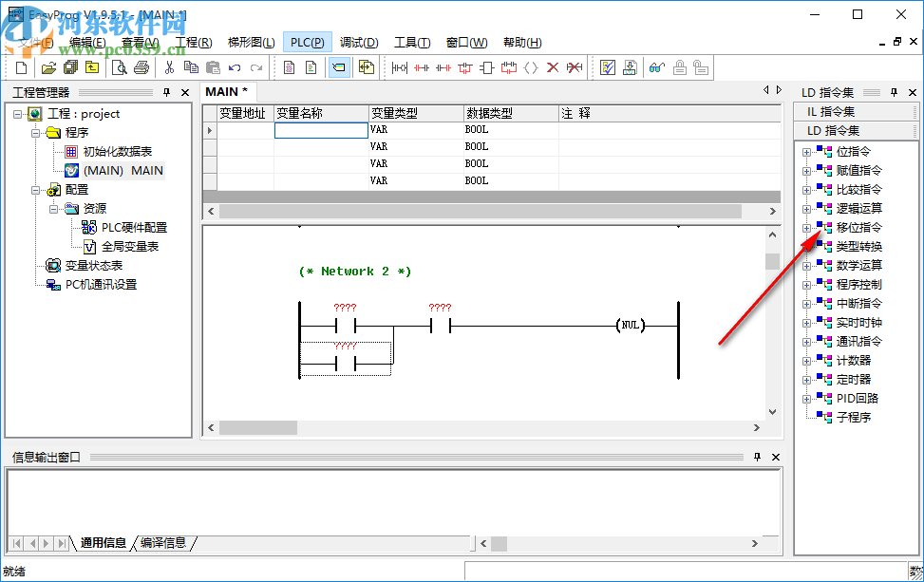This screenshot has height=582, width=924.
Task: Click the Copy toolbar icon
Action: (x=191, y=67)
